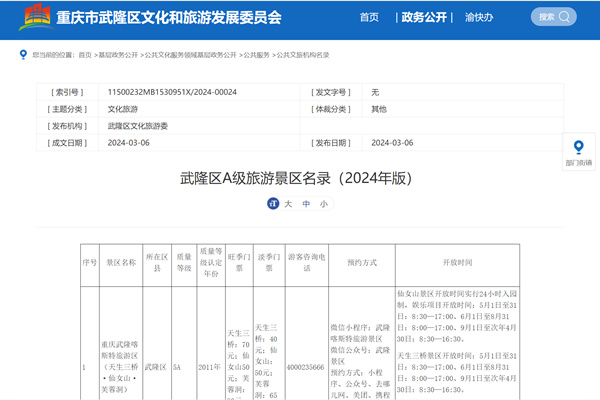Click the 质量等级认定年份 table header

coord(211,263)
